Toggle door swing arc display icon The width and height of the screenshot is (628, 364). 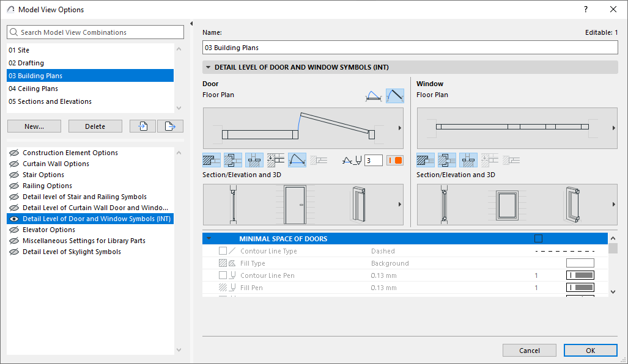pyautogui.click(x=297, y=160)
